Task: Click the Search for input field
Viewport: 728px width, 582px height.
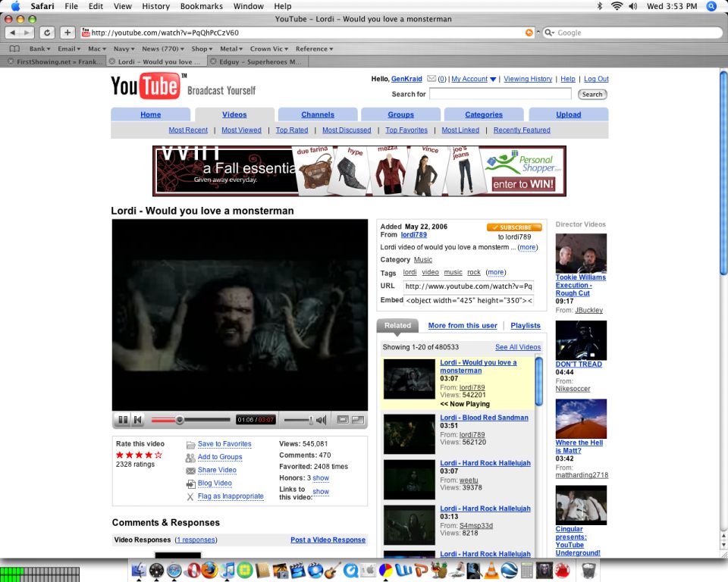Action: [x=500, y=94]
